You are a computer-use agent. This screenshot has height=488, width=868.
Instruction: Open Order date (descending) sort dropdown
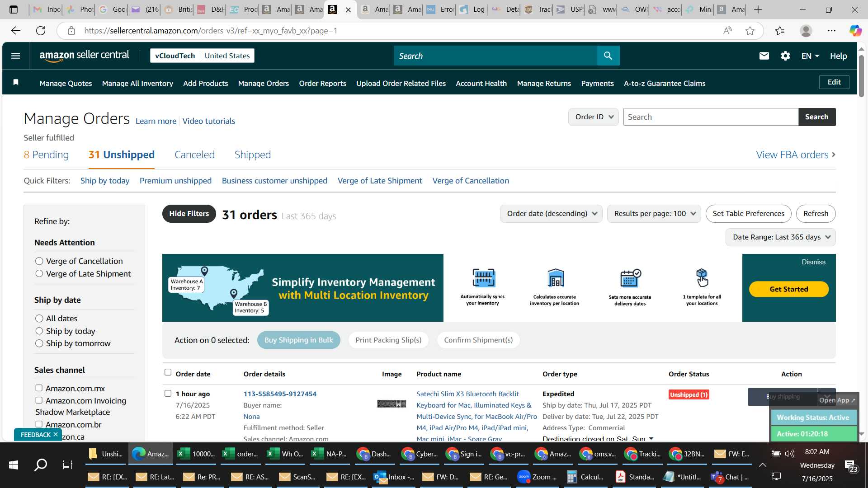(551, 214)
